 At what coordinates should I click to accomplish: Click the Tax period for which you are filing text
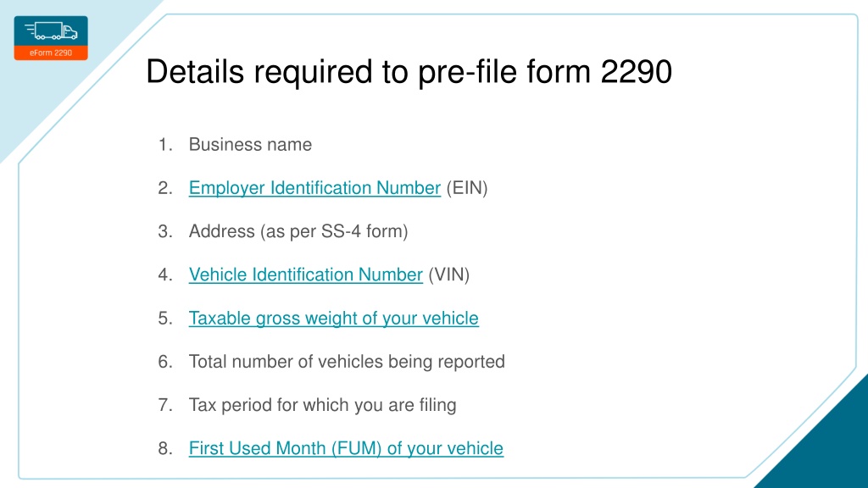click(323, 405)
